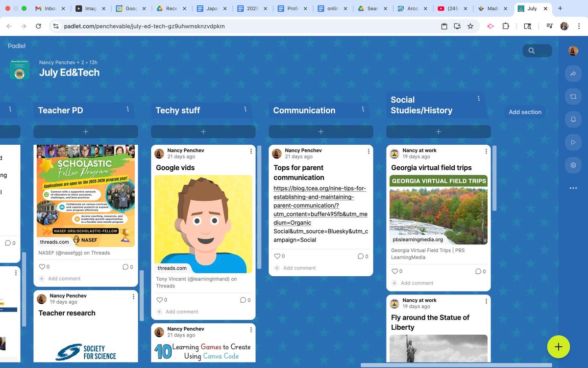Open the Scholastic Fellow Program flyer image
Viewport: 588px width, 368px height.
coord(86,196)
